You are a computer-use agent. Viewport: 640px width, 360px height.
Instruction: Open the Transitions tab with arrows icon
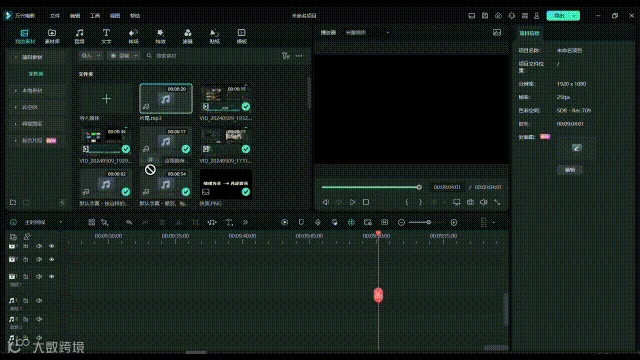point(133,36)
